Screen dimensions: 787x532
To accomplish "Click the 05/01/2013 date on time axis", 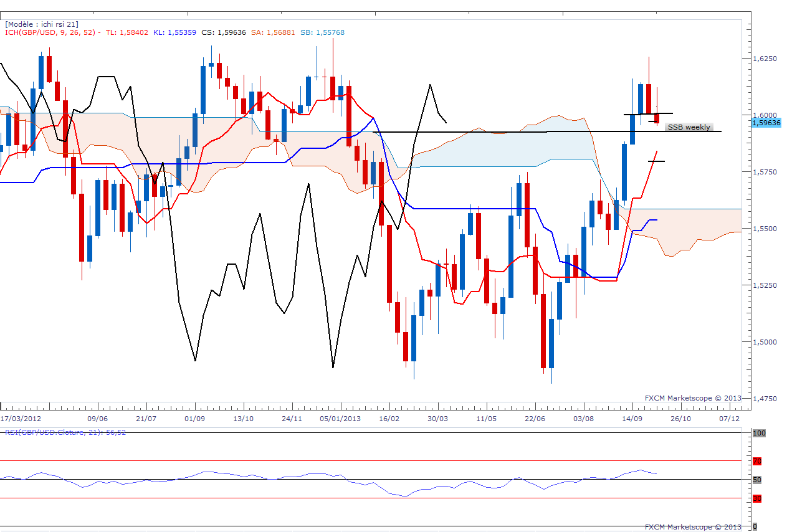I will (341, 418).
